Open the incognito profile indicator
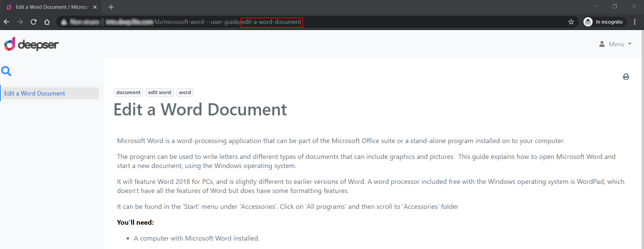 tap(605, 22)
